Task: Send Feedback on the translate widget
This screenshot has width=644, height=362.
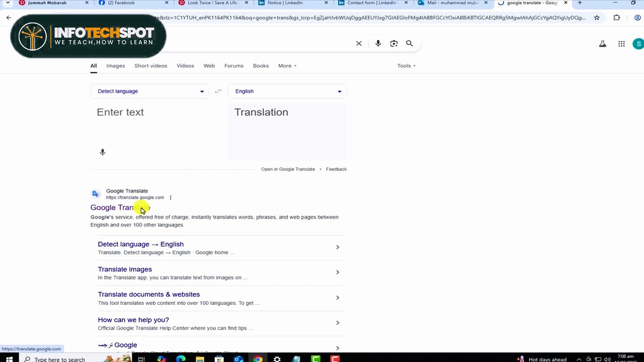Action: (336, 169)
